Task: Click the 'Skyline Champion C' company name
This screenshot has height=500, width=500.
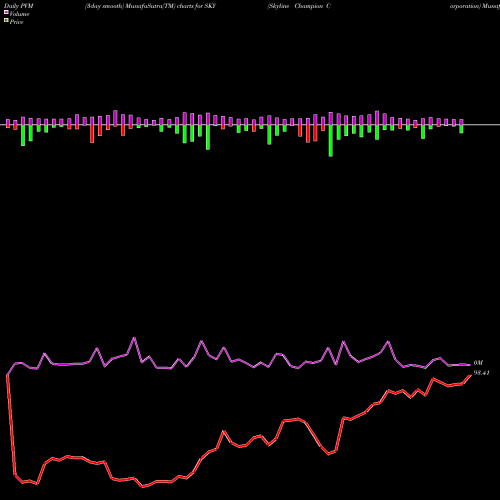Action: point(299,6)
